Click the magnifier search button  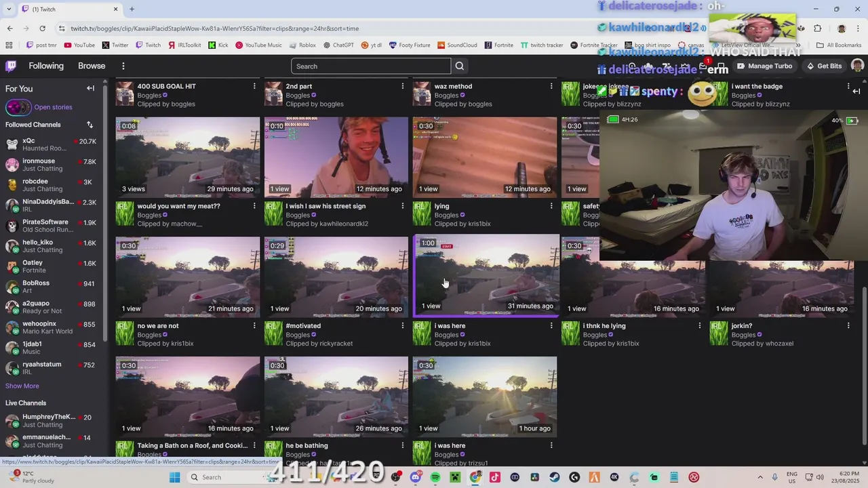pyautogui.click(x=460, y=66)
